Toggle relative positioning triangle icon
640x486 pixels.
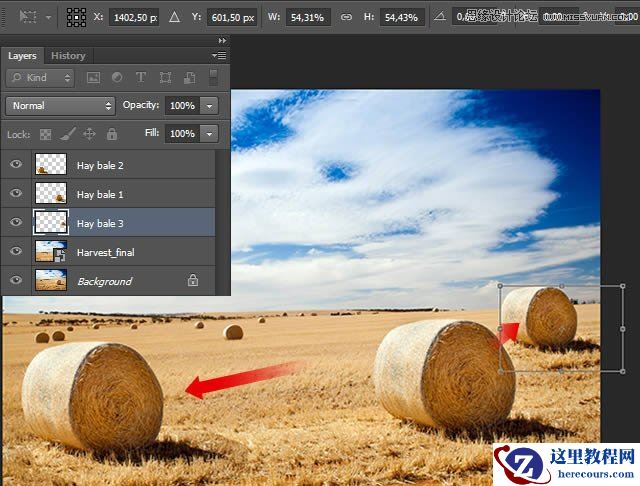174,17
